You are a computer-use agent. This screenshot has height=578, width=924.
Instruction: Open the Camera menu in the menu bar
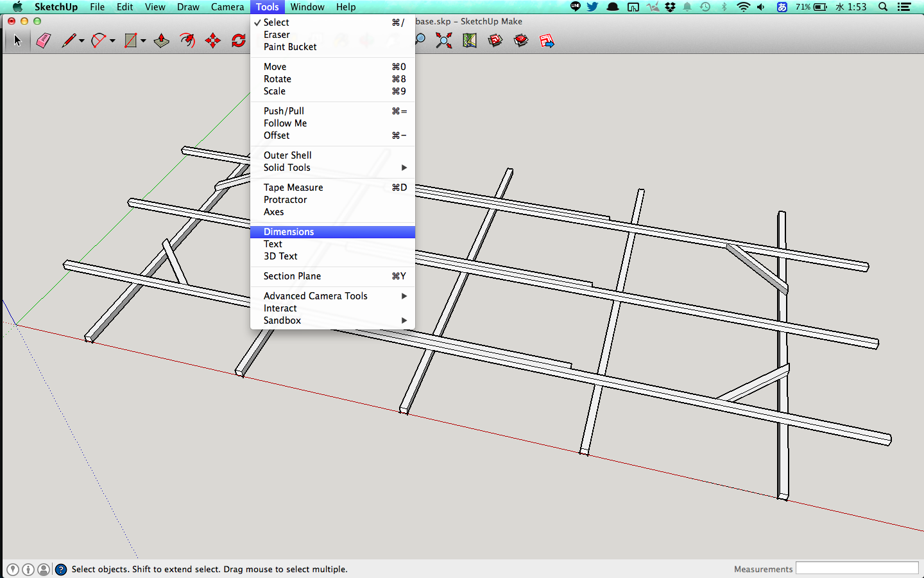pyautogui.click(x=227, y=7)
